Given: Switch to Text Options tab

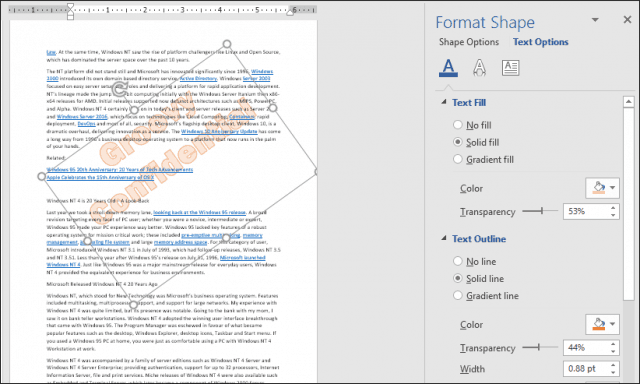Looking at the screenshot, I should 540,42.
